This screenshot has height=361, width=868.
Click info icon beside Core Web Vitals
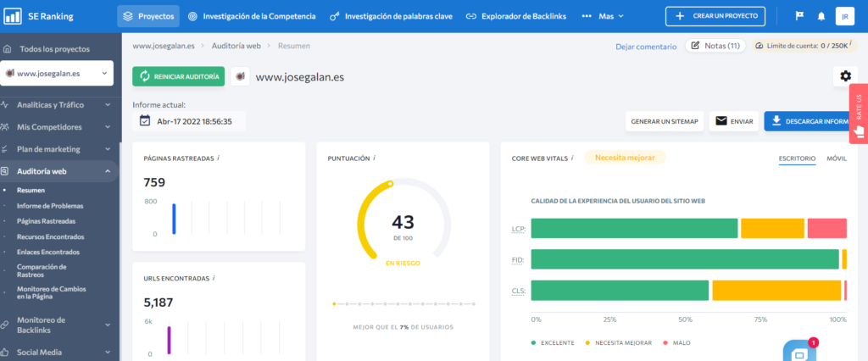(x=572, y=158)
